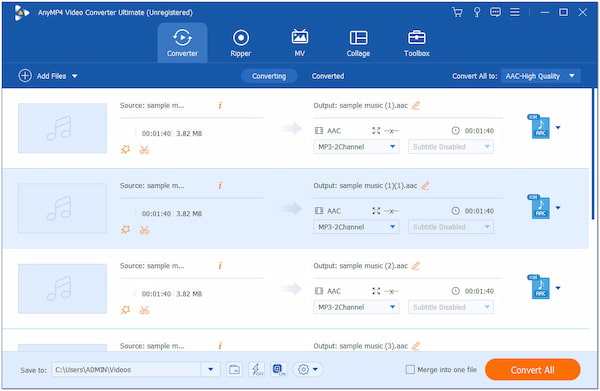Image resolution: width=600 pixels, height=391 pixels.
Task: Open audio track dropdown for sample music (1)(1).aac
Action: pos(356,227)
